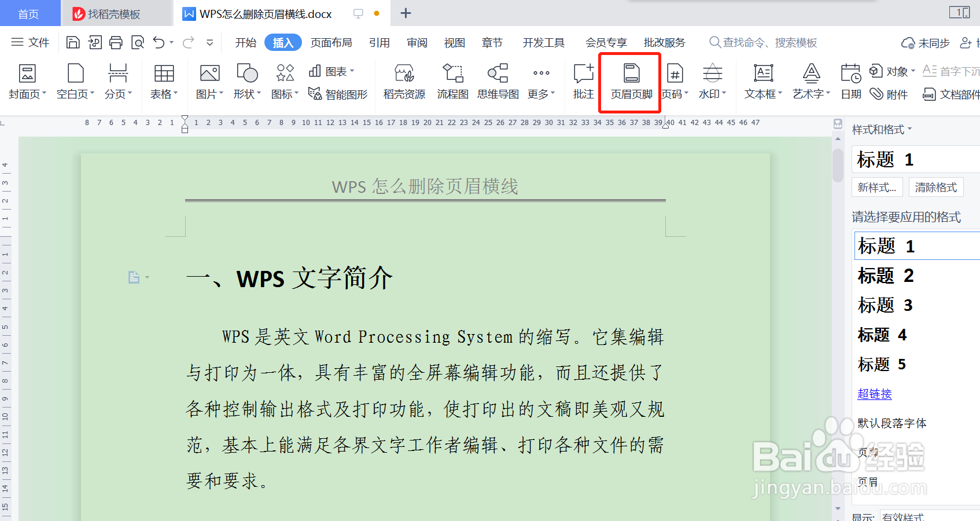This screenshot has height=521, width=980.
Task: Switch to the 视图 tab
Action: 454,42
